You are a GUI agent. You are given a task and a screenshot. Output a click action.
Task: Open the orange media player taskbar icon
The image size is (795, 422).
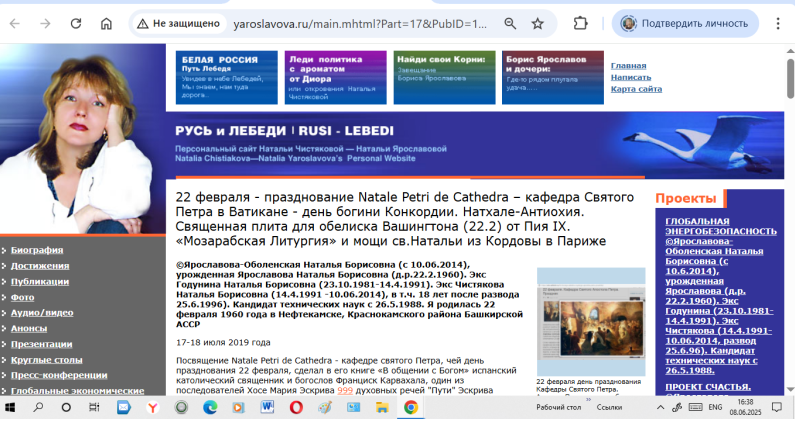(238, 407)
